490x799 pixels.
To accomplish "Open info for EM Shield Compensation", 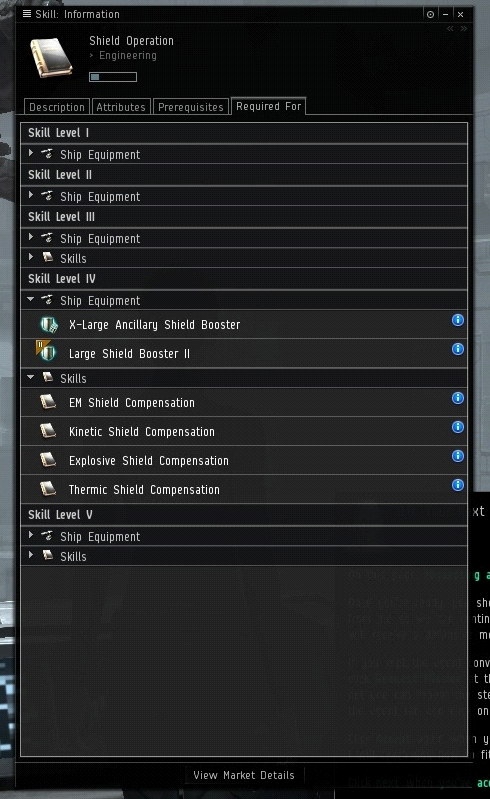I will click(x=457, y=398).
